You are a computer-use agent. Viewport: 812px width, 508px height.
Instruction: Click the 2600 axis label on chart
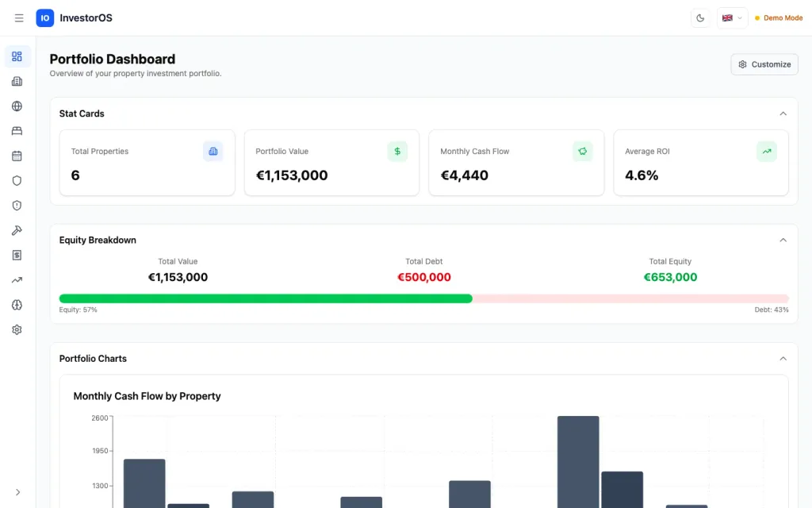pyautogui.click(x=100, y=418)
